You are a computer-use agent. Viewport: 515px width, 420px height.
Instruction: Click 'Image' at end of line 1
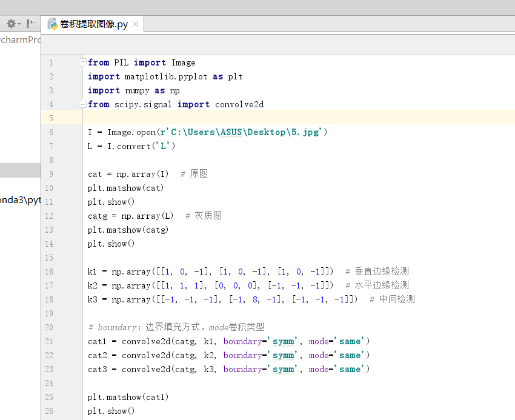click(x=183, y=62)
